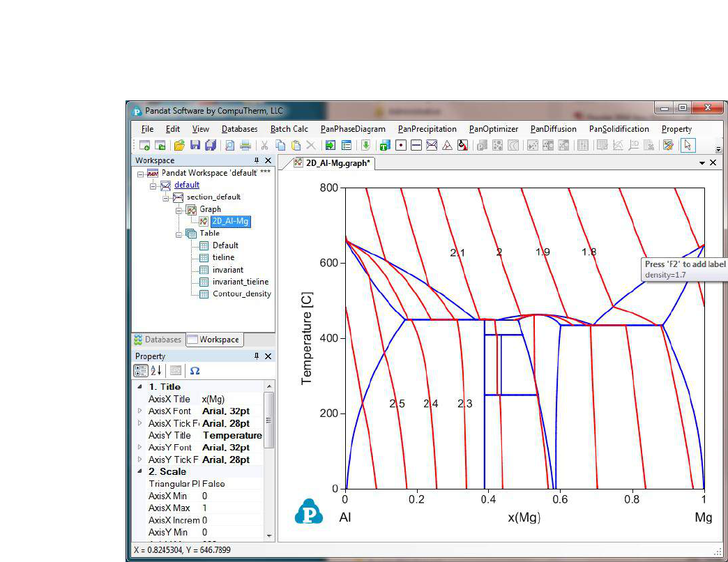Click the green arrow export toolbar icon
The width and height of the screenshot is (728, 562).
point(330,145)
